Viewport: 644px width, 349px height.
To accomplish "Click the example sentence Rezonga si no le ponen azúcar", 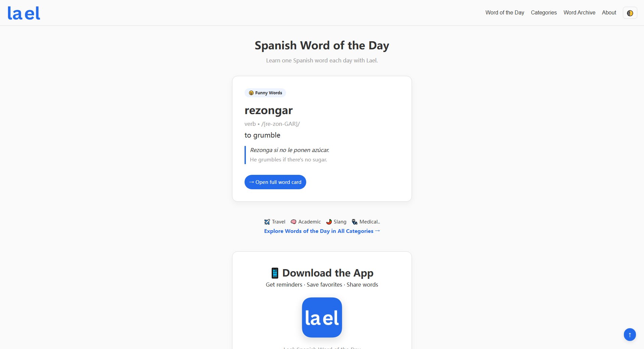I will pyautogui.click(x=289, y=150).
